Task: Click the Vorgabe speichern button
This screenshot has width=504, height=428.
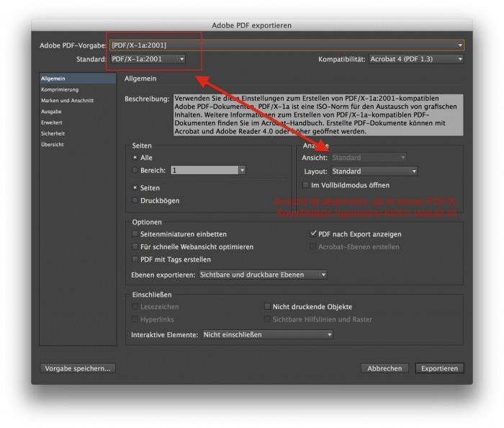Action: [78, 368]
